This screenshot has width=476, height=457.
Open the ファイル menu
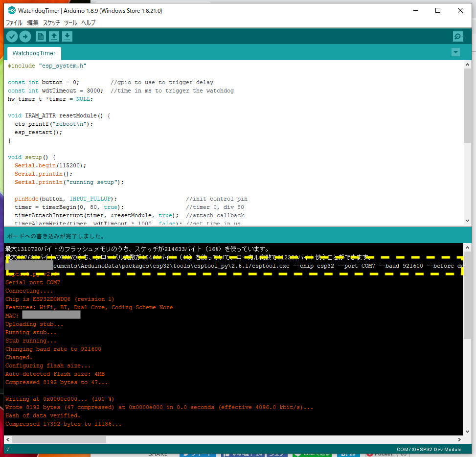coord(14,23)
